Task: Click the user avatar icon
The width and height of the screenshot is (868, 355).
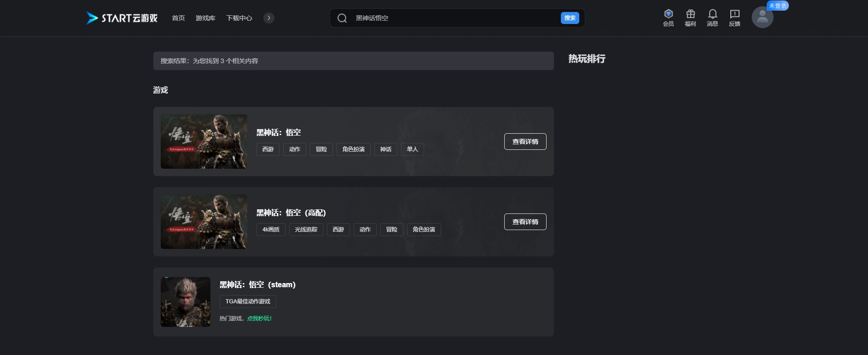Action: (x=762, y=18)
